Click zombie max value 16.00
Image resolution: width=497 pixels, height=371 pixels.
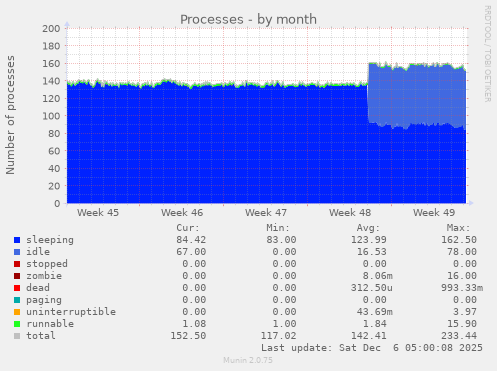[x=462, y=276]
